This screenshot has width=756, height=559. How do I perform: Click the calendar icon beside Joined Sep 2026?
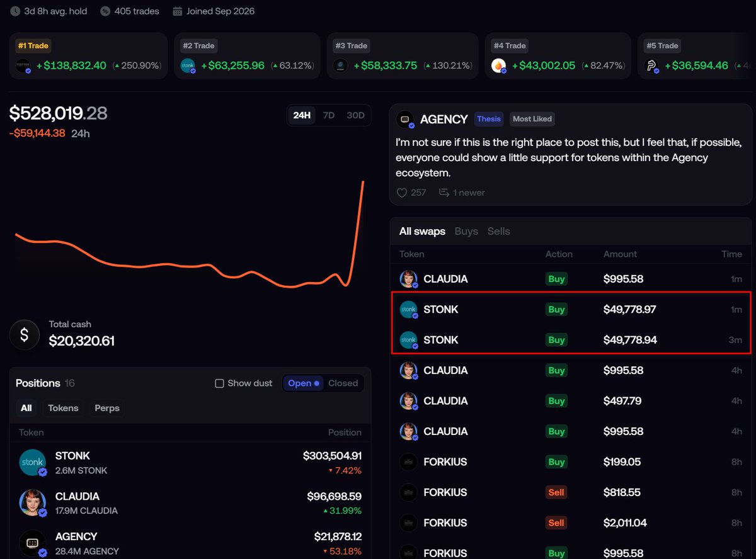point(177,11)
